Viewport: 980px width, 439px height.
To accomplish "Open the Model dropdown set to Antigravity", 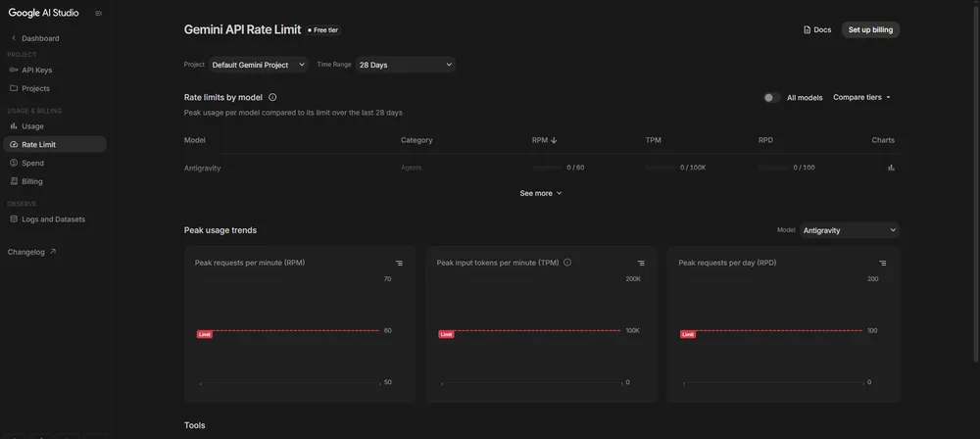I will pos(850,230).
